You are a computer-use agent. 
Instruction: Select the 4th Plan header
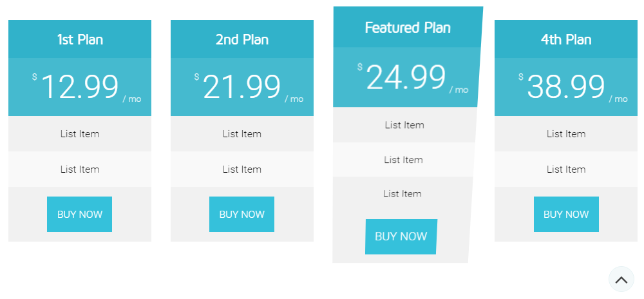coord(566,39)
